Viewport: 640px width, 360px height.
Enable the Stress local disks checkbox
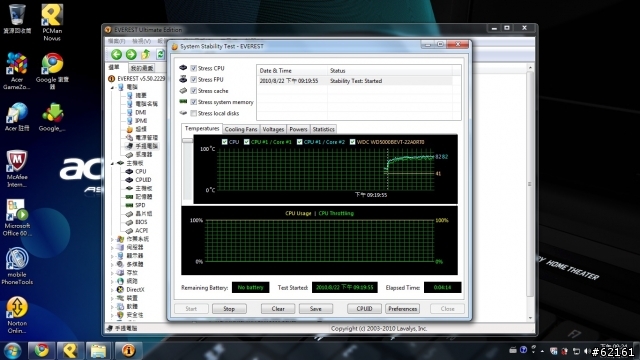[x=194, y=113]
